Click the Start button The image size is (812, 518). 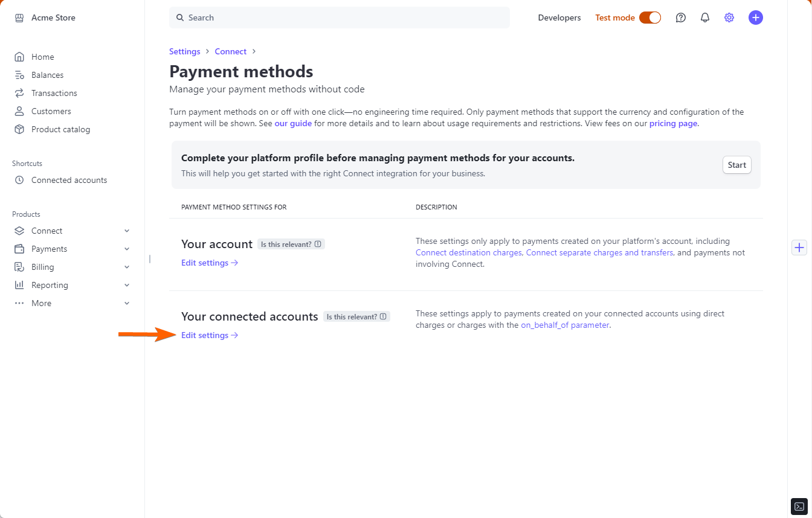(x=736, y=165)
